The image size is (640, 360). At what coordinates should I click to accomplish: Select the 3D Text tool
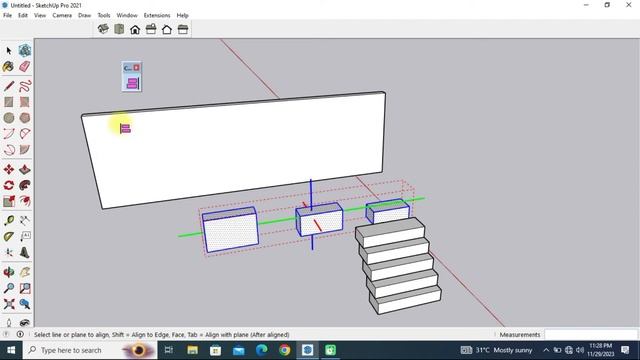[24, 253]
